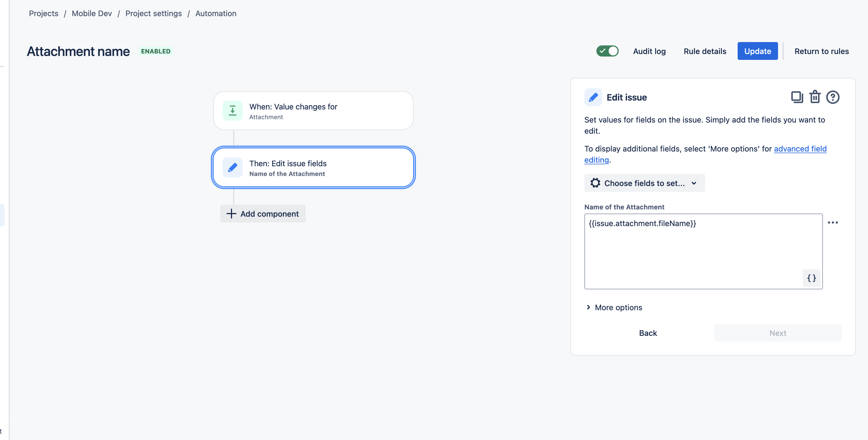View Rule details
Screen dimensions: 868x440
(705, 51)
